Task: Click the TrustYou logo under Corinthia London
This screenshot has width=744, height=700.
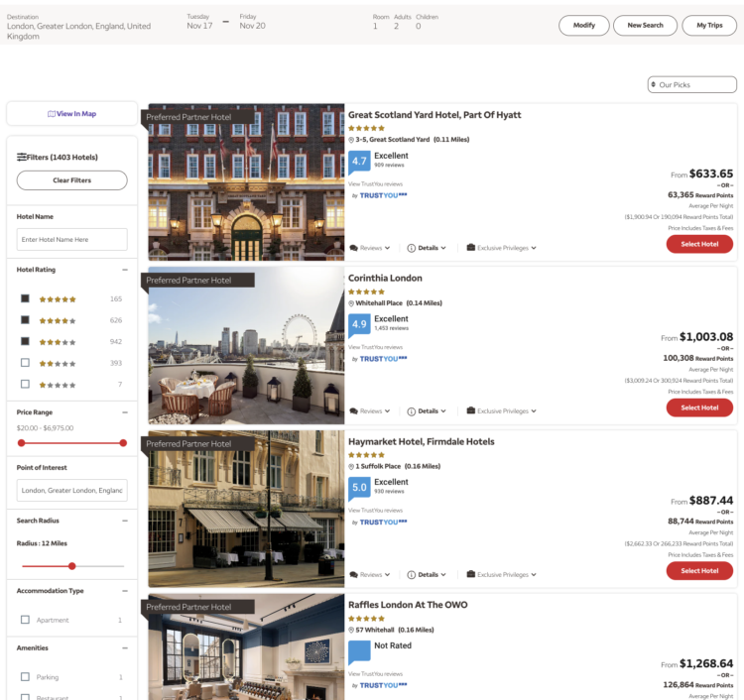Action: (x=383, y=359)
